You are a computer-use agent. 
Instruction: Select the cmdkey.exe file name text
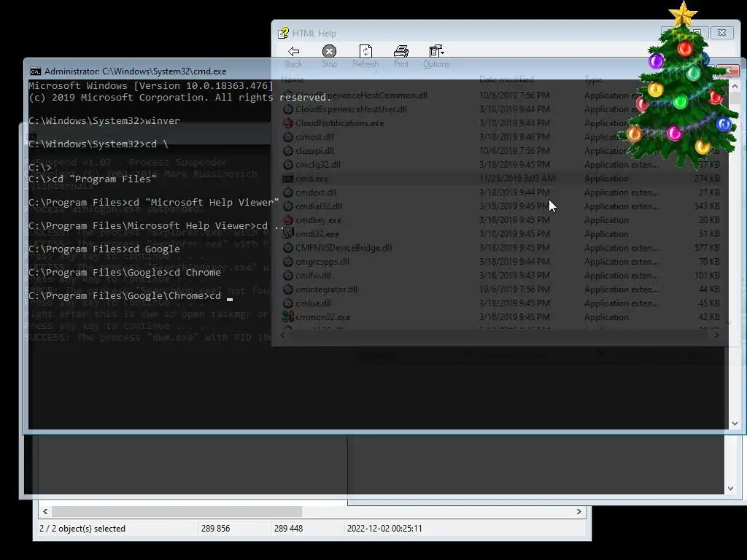318,220
